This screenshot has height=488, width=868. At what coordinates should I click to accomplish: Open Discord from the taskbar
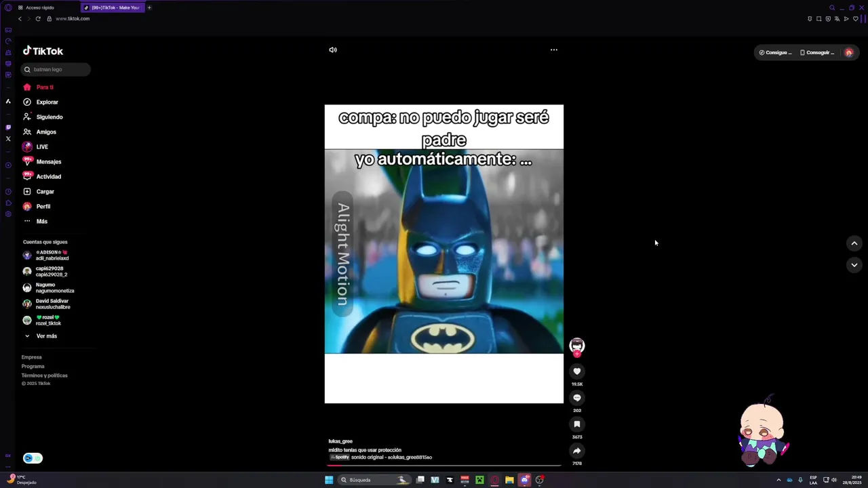coord(524,480)
